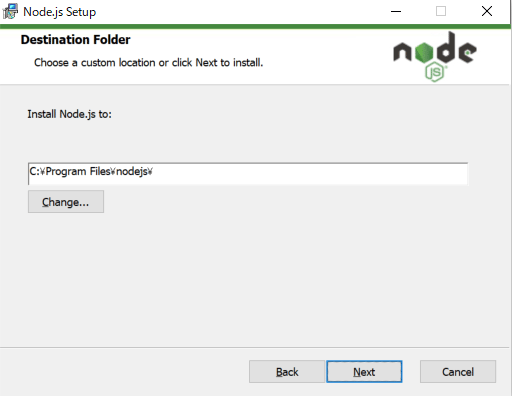
Task: Click the 'Node.js Setup' title bar text
Action: (60, 12)
